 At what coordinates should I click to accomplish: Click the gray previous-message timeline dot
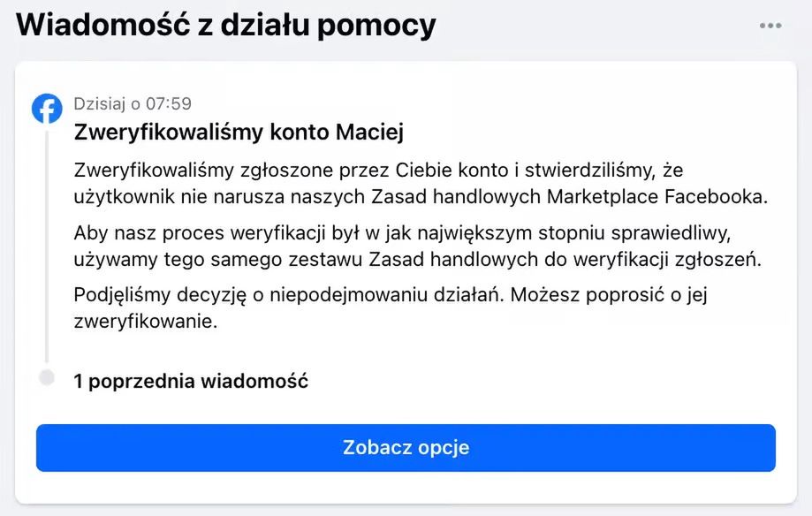coord(47,377)
